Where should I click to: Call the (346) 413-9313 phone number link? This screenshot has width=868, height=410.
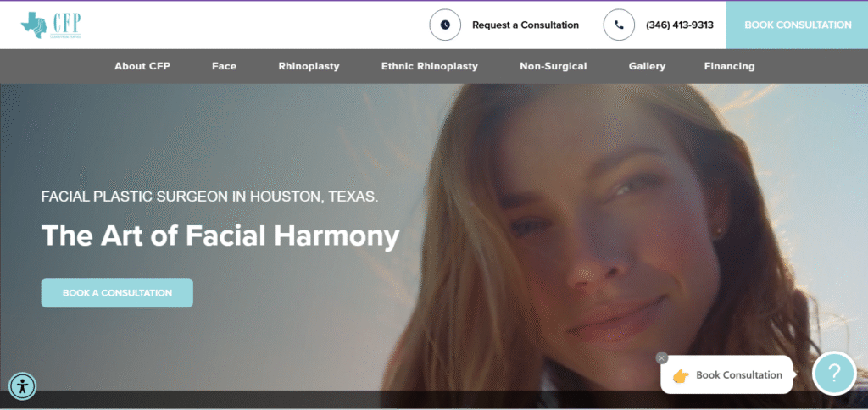679,25
